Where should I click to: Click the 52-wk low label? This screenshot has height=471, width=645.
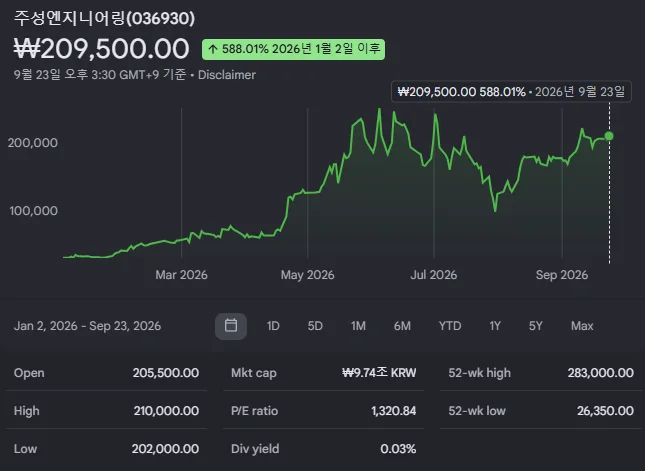[x=477, y=411]
